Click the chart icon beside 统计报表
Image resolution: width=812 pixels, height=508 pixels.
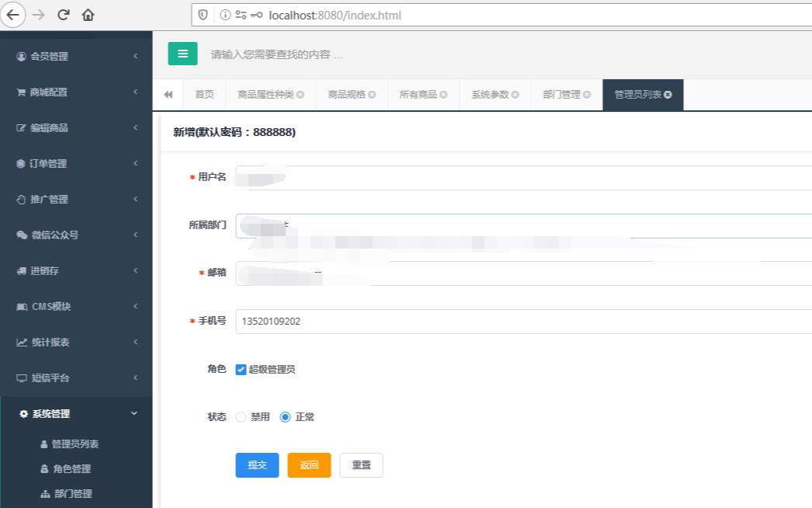[x=22, y=342]
